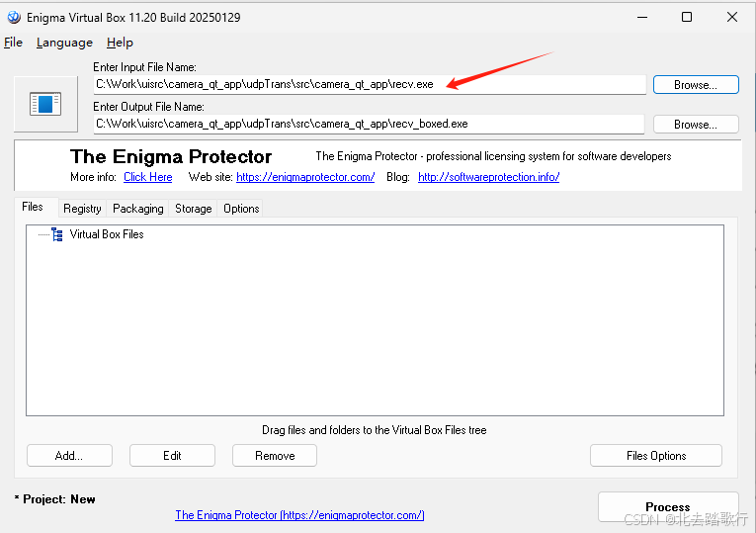Click the Enigma Virtual Box title bar icon
The image size is (756, 533).
tap(14, 17)
